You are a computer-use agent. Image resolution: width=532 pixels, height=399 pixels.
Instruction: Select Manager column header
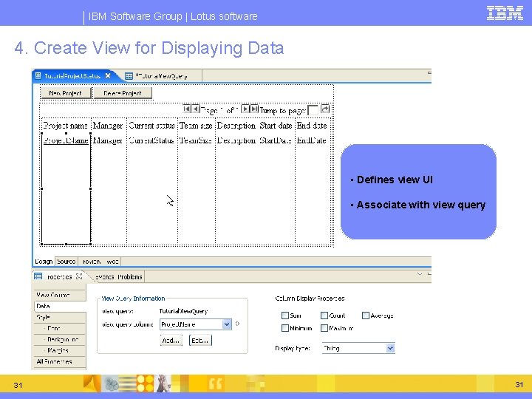point(108,126)
